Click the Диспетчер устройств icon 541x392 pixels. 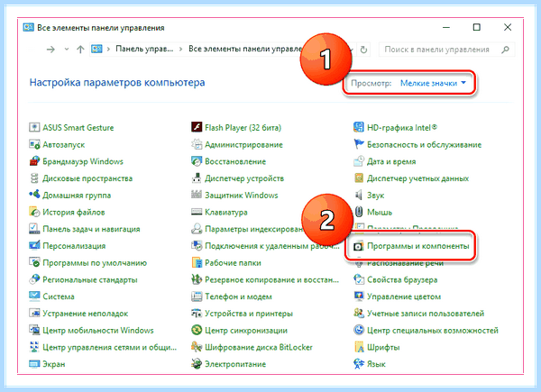(197, 178)
